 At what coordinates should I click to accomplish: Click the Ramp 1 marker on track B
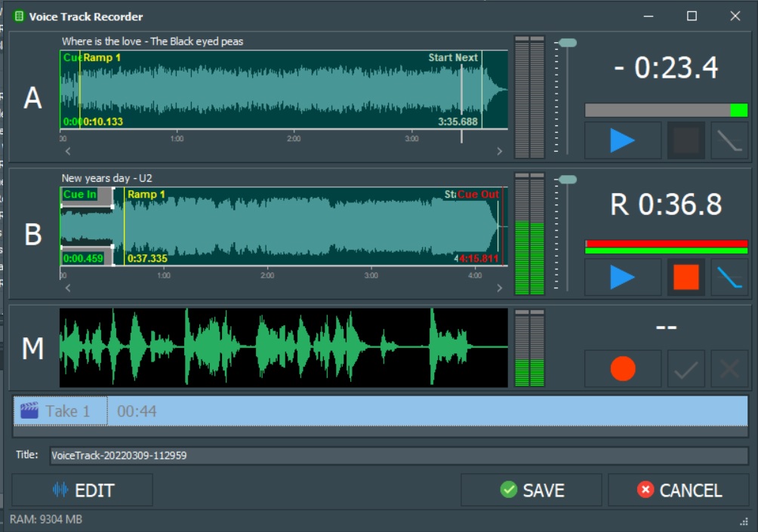click(x=145, y=195)
